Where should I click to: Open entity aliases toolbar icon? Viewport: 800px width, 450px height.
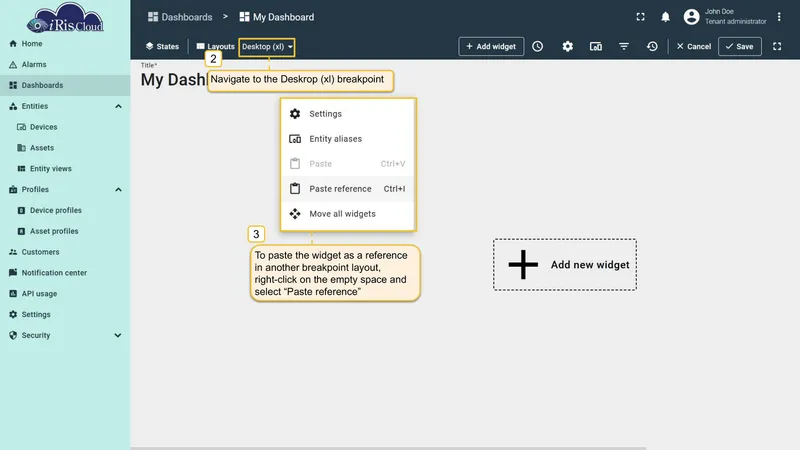(x=595, y=46)
